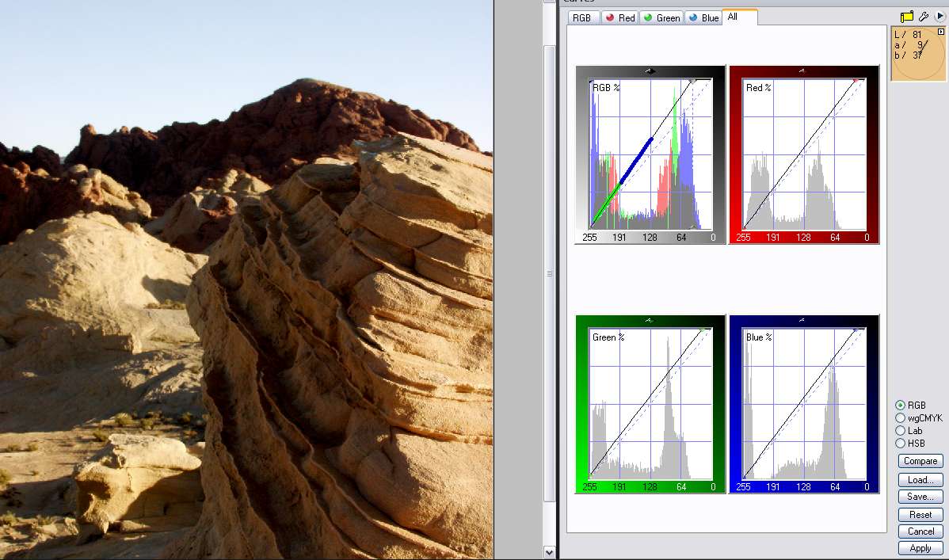
Task: Switch to the Red channel tab
Action: [619, 17]
